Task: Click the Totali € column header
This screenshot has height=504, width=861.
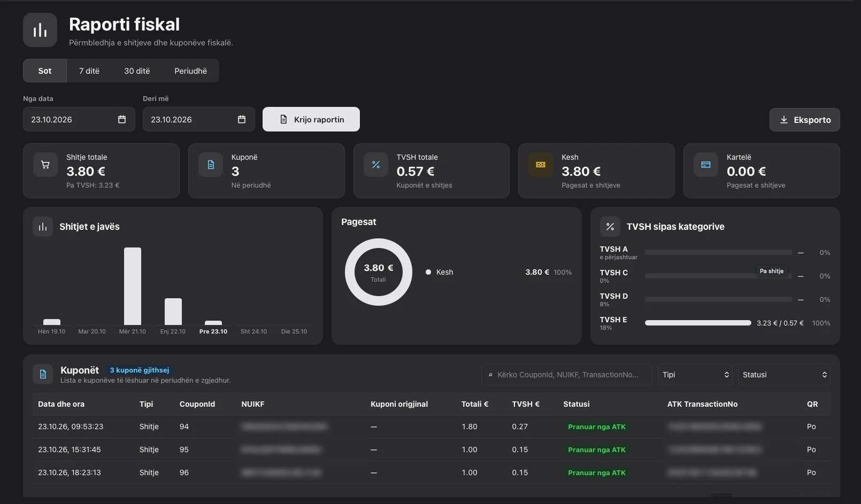Action: [475, 404]
